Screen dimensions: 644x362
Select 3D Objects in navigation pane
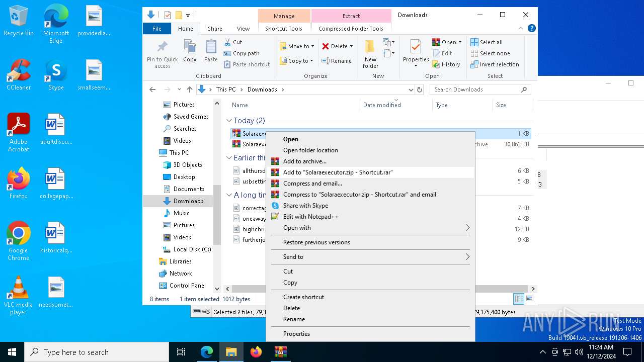[x=182, y=165]
